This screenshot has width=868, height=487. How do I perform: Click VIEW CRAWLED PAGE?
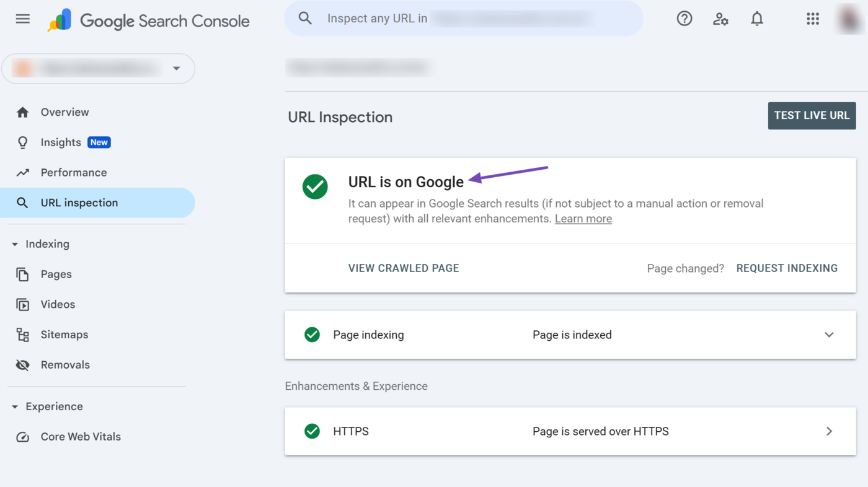click(404, 268)
